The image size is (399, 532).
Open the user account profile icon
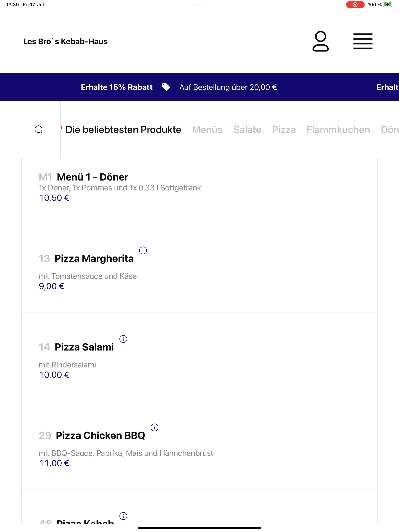(x=320, y=41)
